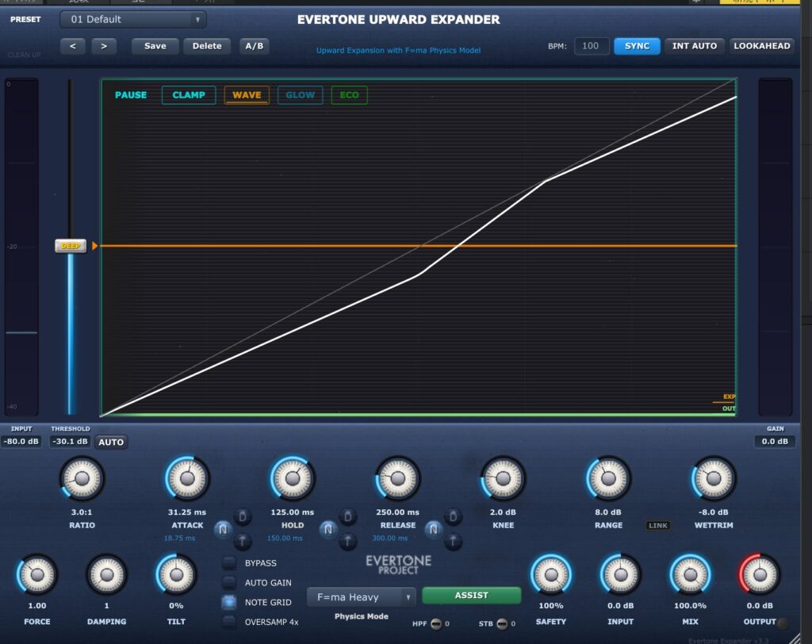
Task: Click the STB switch icon
Action: [501, 623]
